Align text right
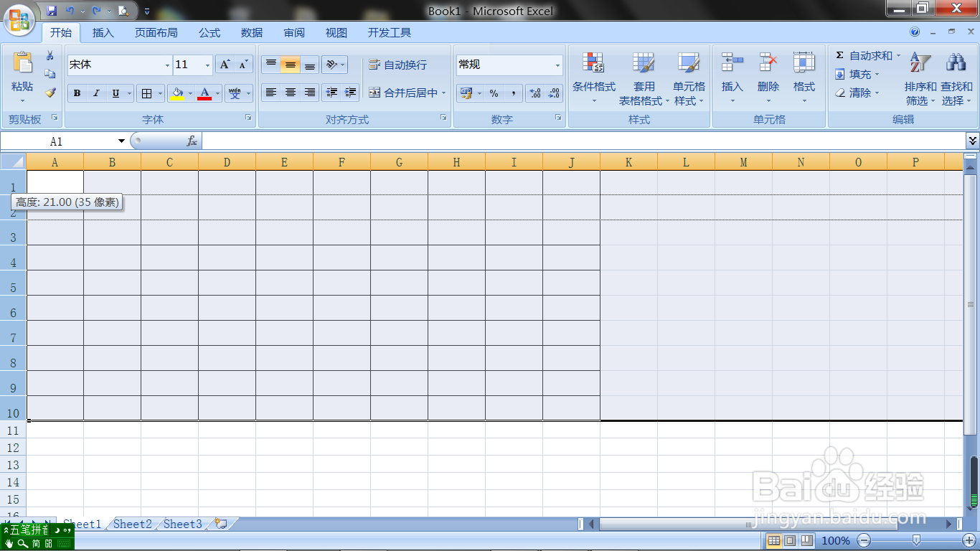 (x=310, y=93)
